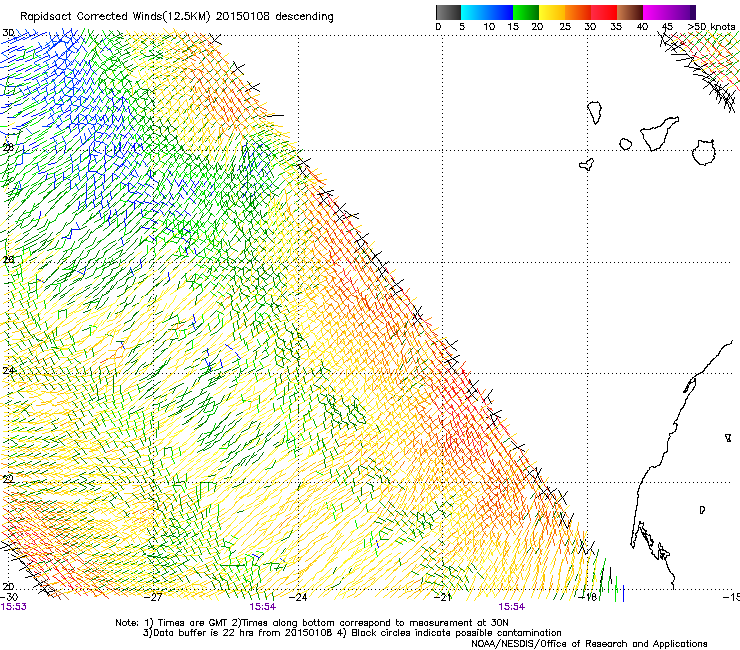Click the purple '15:53' time stamp
This screenshot has width=740, height=650.
click(x=14, y=607)
